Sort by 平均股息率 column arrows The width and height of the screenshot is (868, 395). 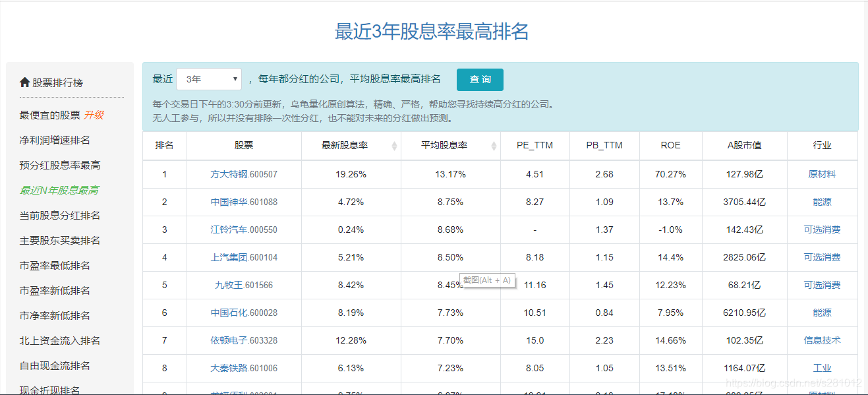pyautogui.click(x=494, y=146)
